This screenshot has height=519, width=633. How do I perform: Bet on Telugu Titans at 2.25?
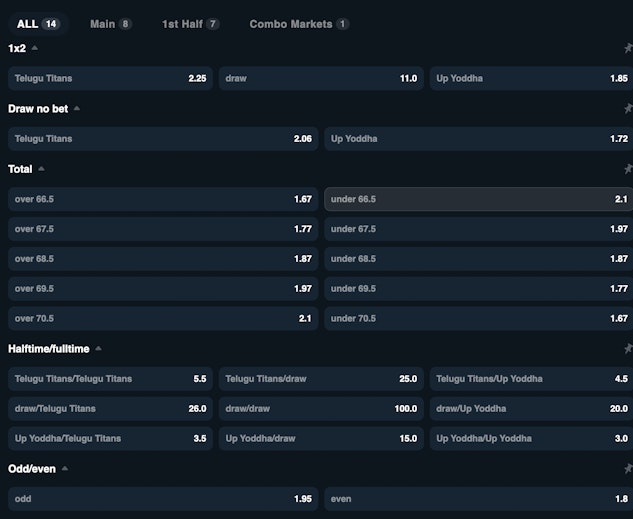click(110, 78)
